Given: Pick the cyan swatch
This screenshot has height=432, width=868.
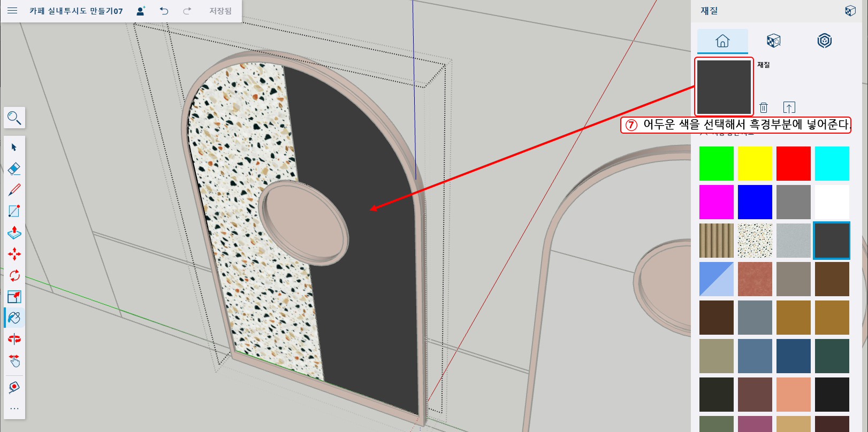Looking at the screenshot, I should click(x=832, y=164).
